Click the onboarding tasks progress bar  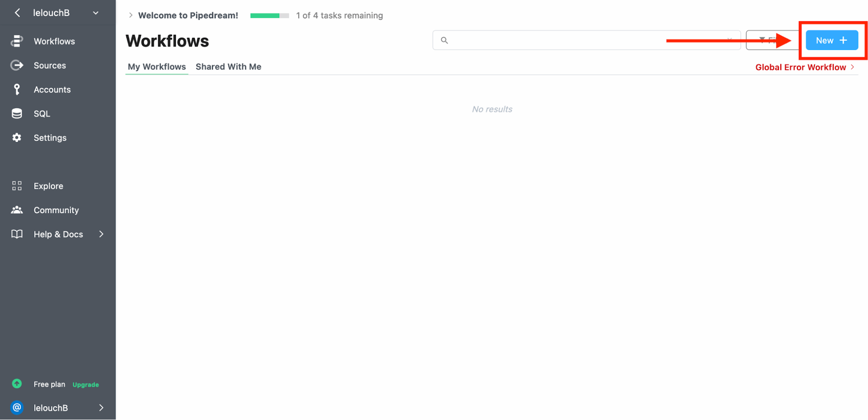point(269,16)
